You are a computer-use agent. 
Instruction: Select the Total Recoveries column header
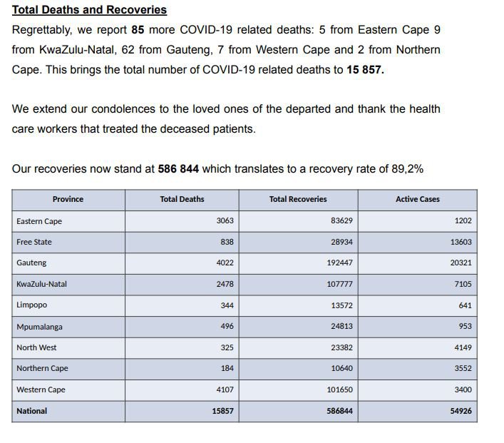click(298, 199)
